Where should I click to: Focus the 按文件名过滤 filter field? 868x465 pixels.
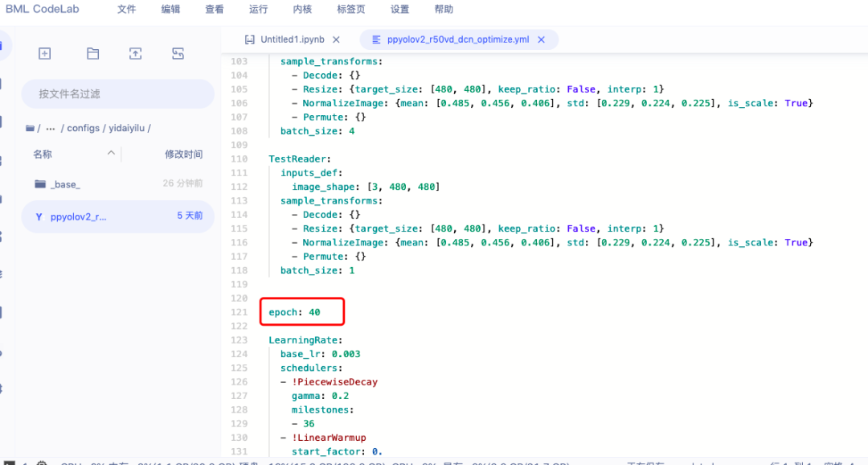coord(118,93)
